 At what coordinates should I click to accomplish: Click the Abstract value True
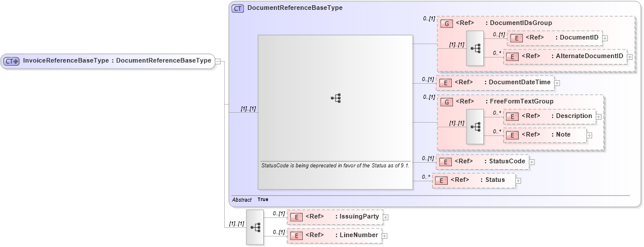pos(263,199)
